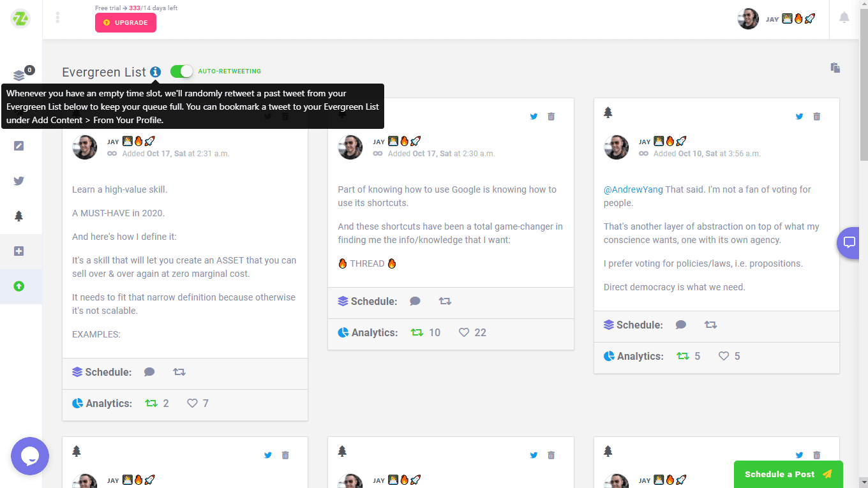This screenshot has height=488, width=868.
Task: Open the compose pencil icon in sidebar
Action: (x=19, y=146)
